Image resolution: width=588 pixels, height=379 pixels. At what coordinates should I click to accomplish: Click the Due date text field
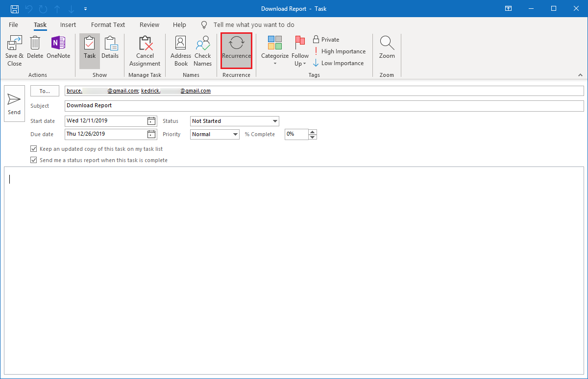[x=106, y=134]
